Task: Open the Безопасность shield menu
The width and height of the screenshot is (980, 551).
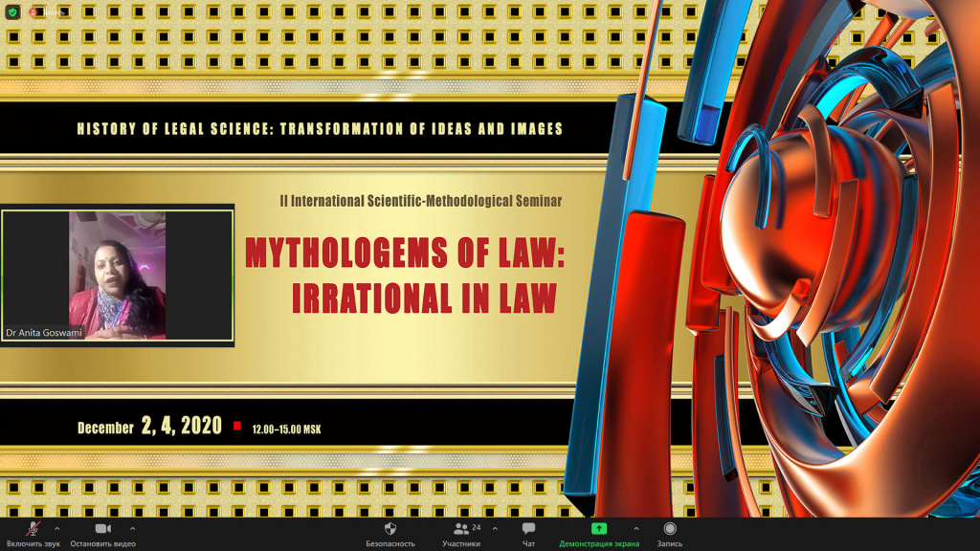Action: pos(390,528)
